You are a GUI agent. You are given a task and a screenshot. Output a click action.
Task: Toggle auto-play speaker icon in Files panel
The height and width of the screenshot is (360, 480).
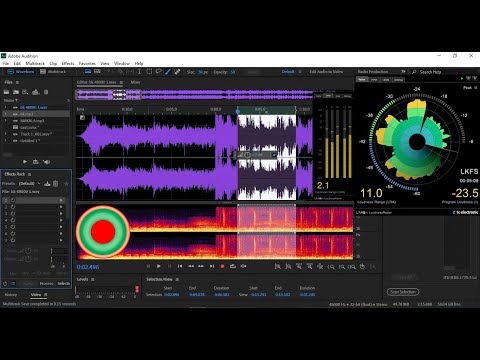[46, 162]
